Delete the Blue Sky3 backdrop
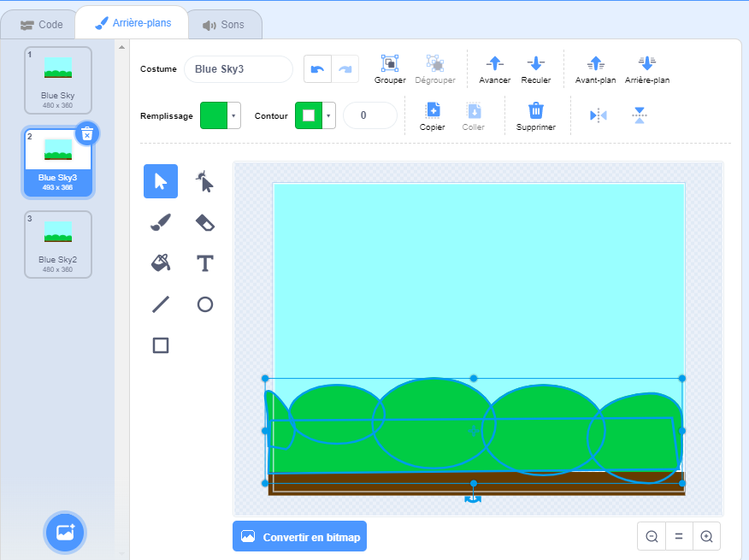749x560 pixels. (87, 133)
